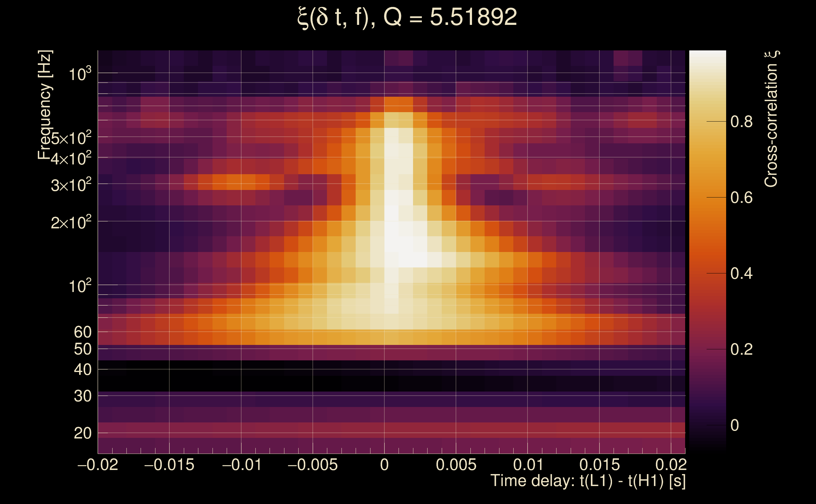
Task: Click the 0.005 x-axis tick label
Action: click(456, 465)
